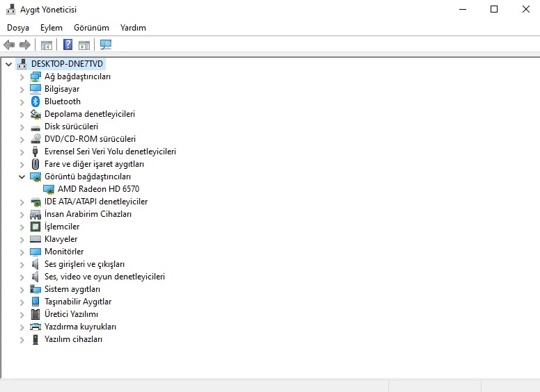
Task: Click the Bluetooth category icon
Action: [35, 101]
